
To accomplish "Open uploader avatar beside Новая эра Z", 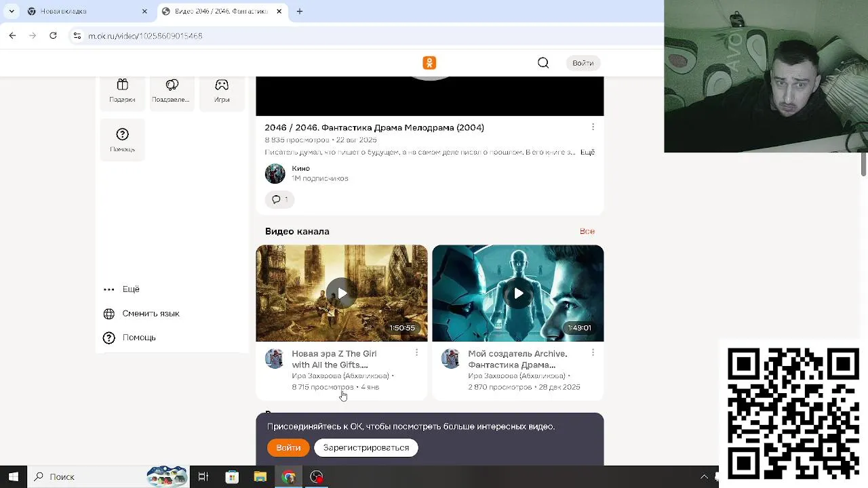I will (x=275, y=359).
